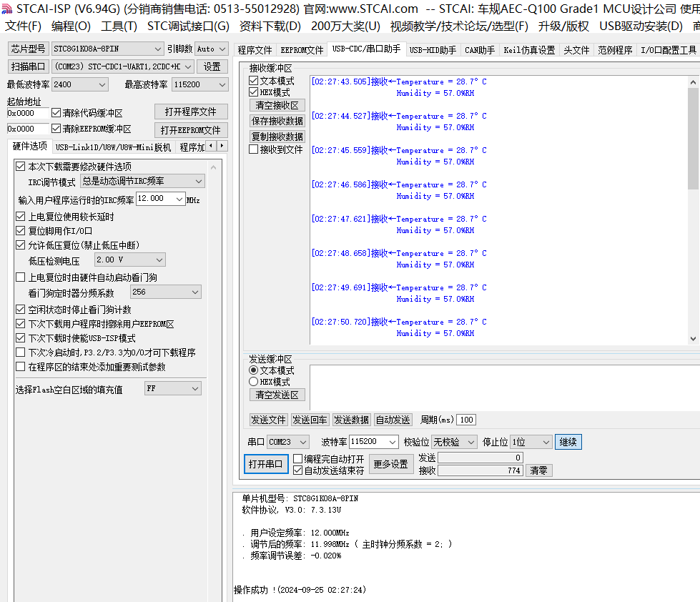This screenshot has height=602, width=700.
Task: Click the 周期(ms) input field
Action: [x=466, y=420]
